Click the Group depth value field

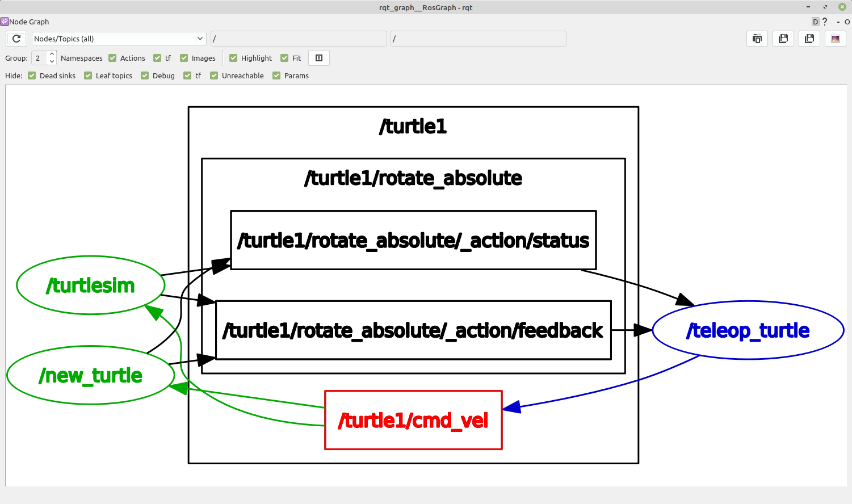(x=39, y=58)
